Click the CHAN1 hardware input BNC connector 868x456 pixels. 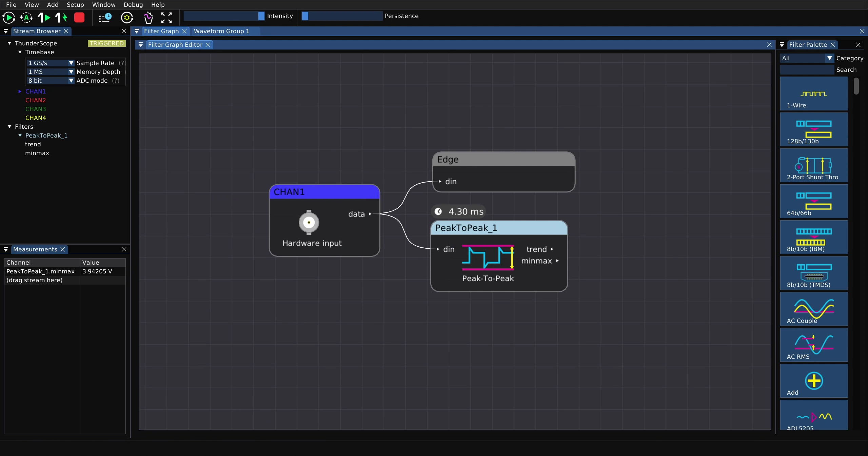point(309,223)
